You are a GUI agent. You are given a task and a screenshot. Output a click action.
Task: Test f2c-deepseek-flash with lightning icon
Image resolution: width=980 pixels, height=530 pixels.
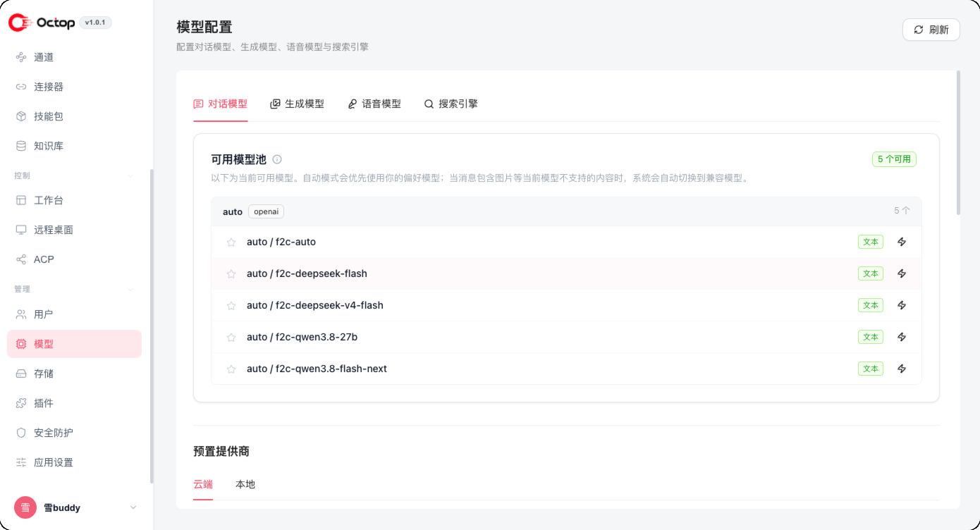pos(902,273)
